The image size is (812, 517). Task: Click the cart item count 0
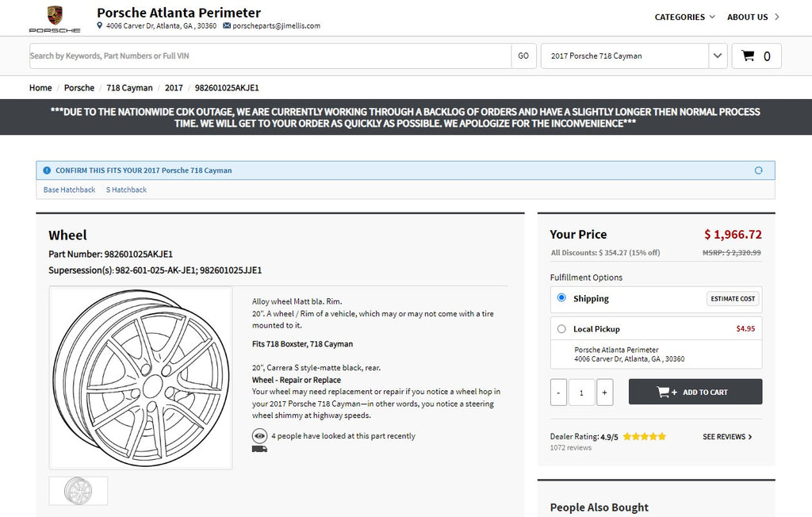767,56
